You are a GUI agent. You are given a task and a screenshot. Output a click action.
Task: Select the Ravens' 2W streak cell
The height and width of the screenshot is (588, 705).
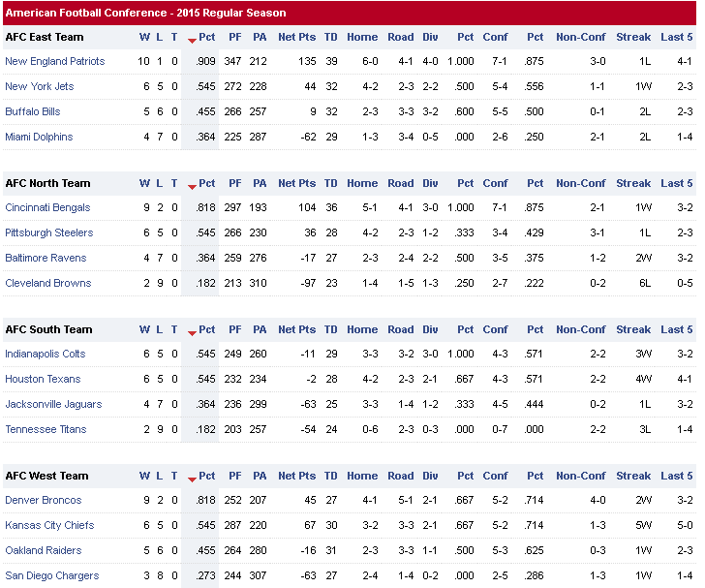coord(643,258)
